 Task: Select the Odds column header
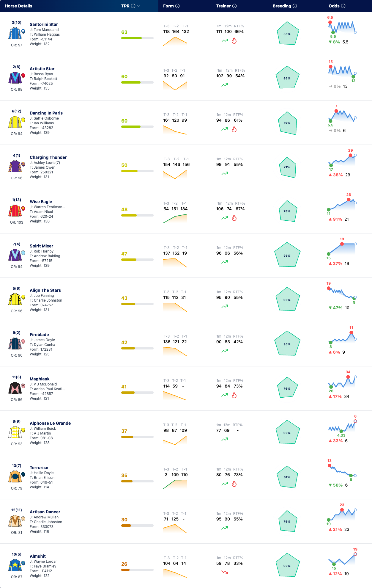[x=334, y=6]
